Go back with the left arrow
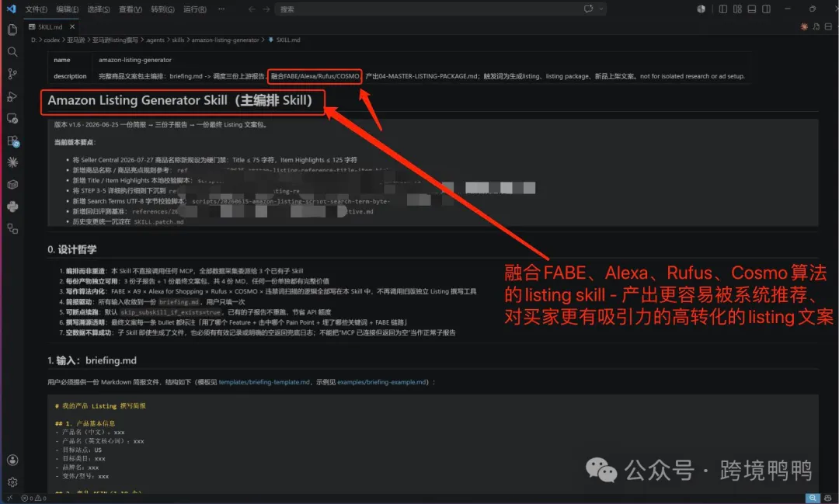 tap(252, 9)
